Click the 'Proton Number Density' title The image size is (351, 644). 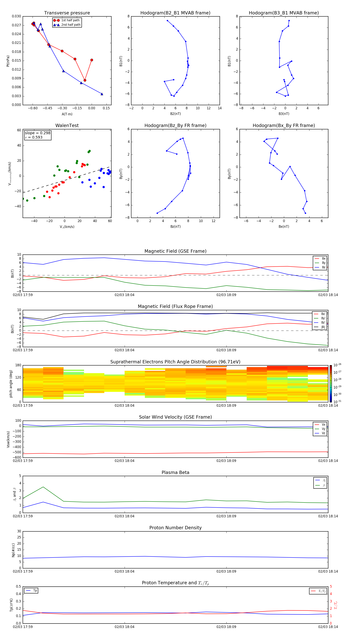[x=175, y=528]
